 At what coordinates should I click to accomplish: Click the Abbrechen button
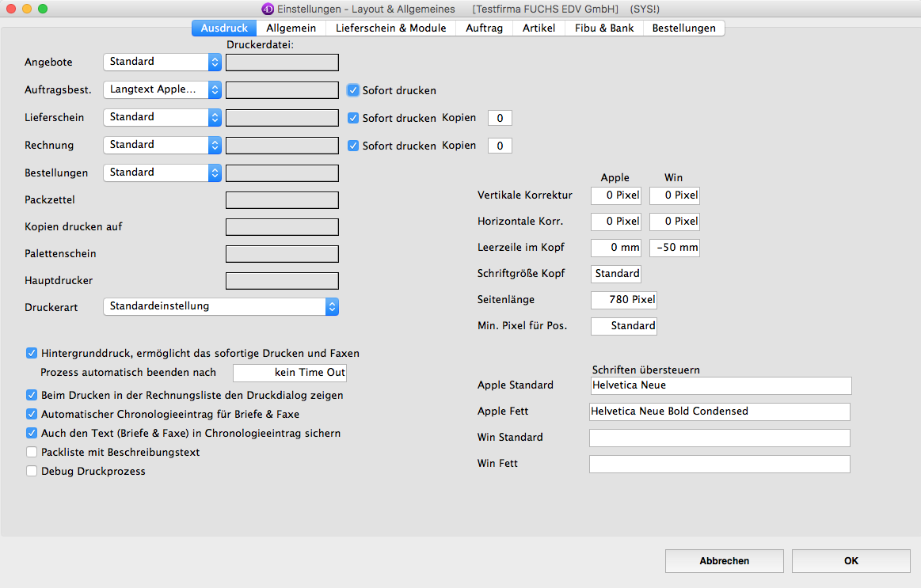click(724, 561)
